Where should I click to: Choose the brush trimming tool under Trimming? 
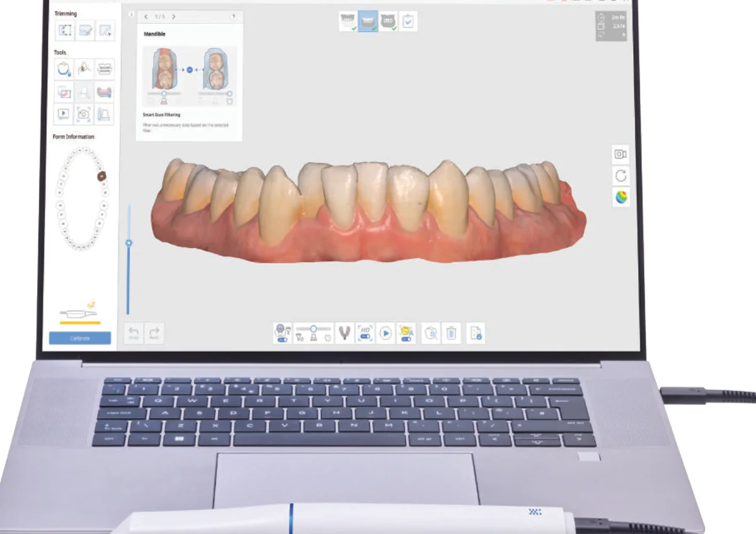click(84, 30)
